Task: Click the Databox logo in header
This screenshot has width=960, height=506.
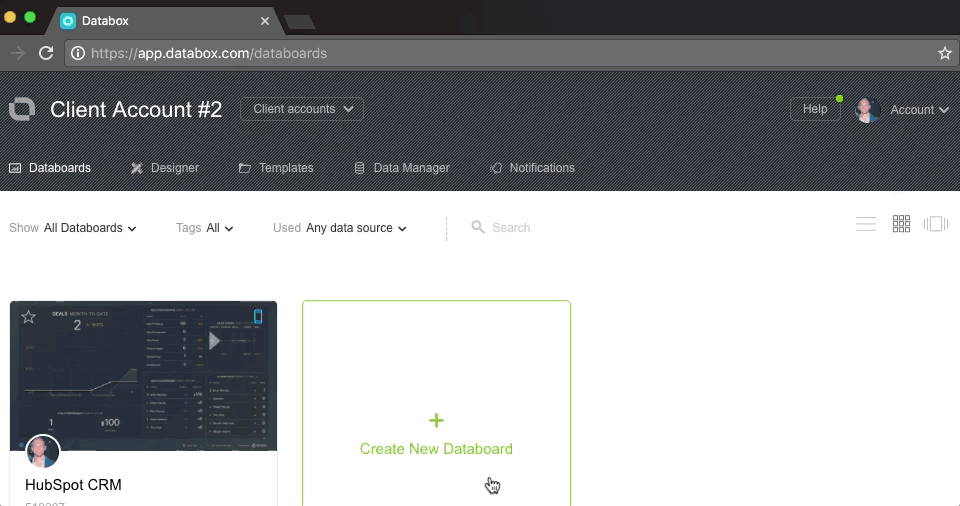Action: click(x=22, y=109)
